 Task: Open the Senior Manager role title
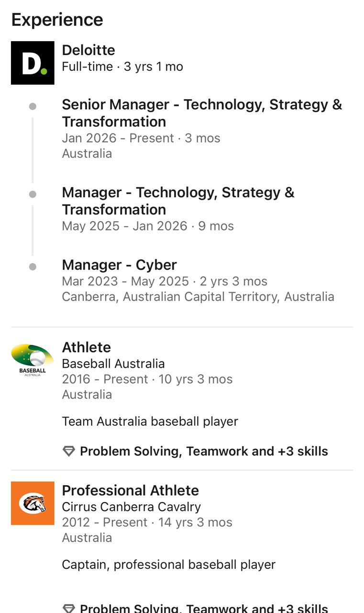coord(202,113)
